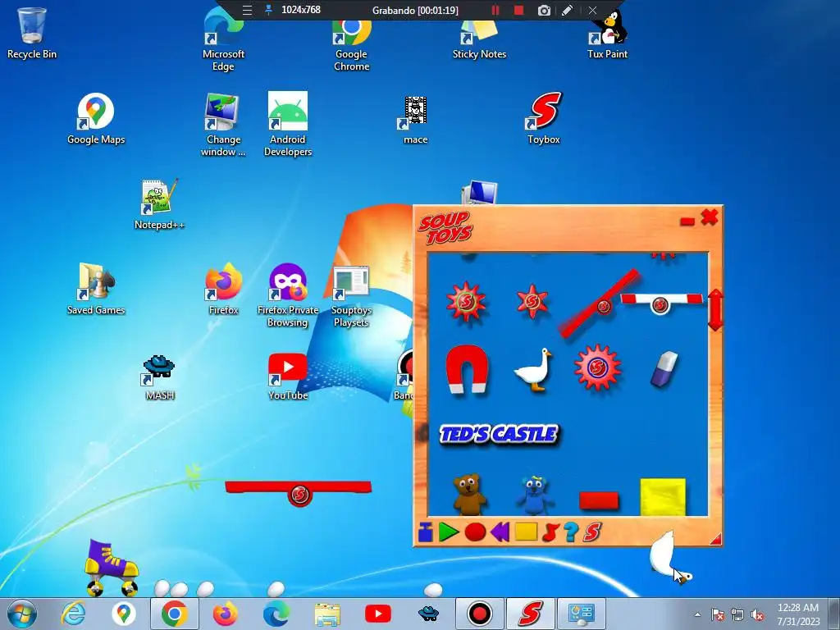Toggle the recorder bar pin icon

point(269,10)
